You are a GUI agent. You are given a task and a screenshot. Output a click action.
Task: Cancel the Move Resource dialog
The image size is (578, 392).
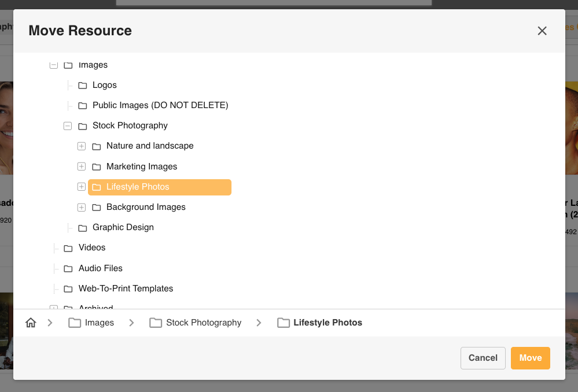[x=483, y=358]
